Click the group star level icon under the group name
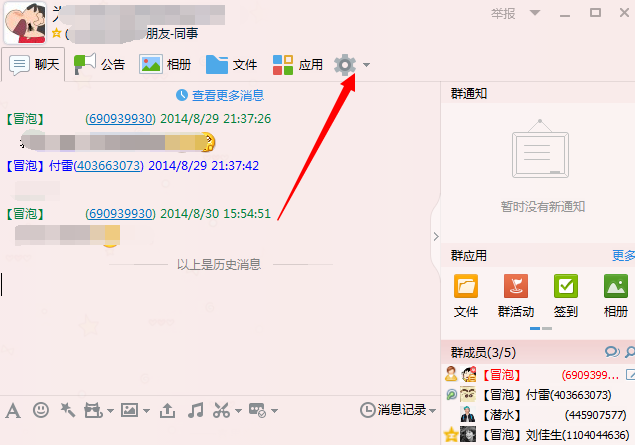The width and height of the screenshot is (635, 445). pyautogui.click(x=57, y=33)
